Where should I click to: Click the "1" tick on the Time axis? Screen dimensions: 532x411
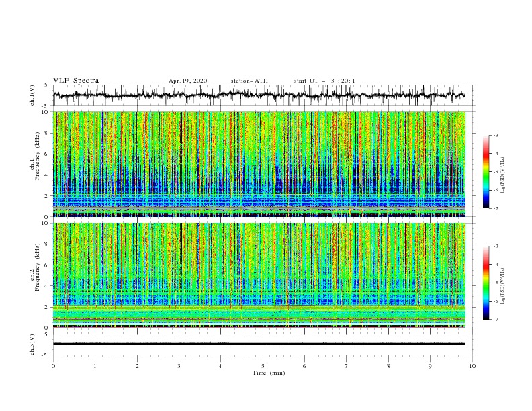(95, 366)
